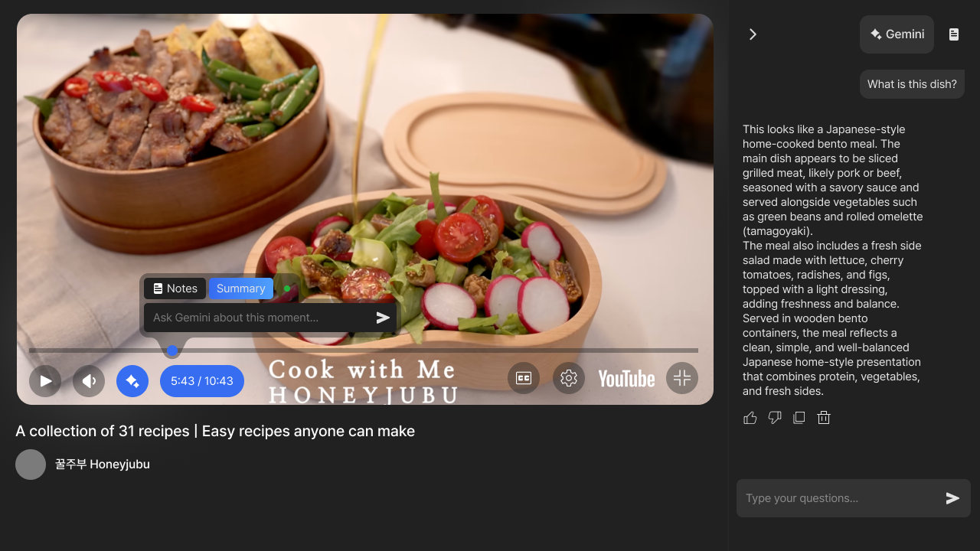Open video settings gear
The width and height of the screenshot is (980, 551).
pos(569,378)
